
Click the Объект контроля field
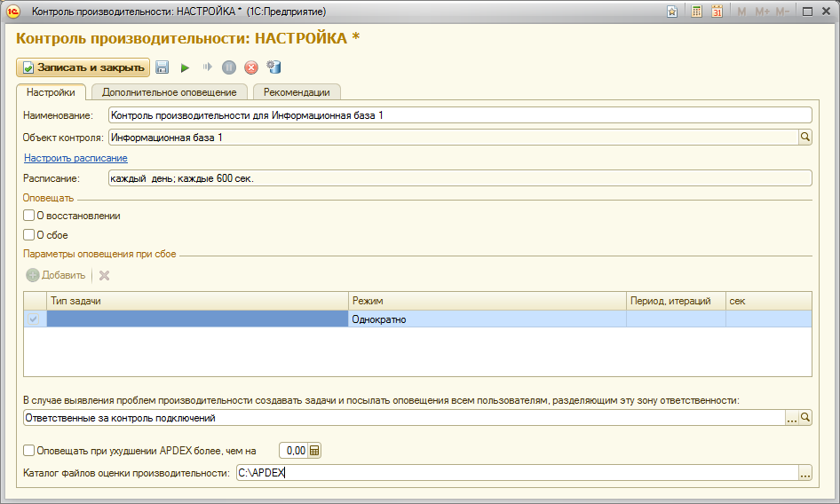tap(453, 138)
